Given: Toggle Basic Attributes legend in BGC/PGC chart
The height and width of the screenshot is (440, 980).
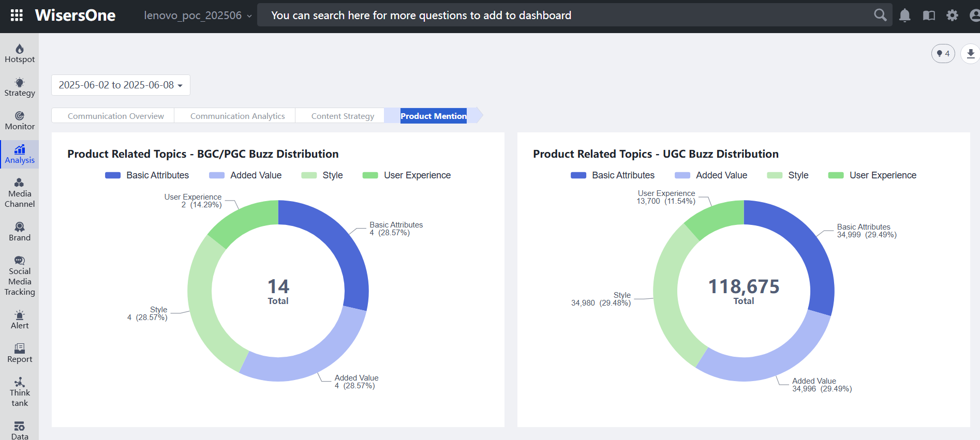Looking at the screenshot, I should click(x=147, y=175).
